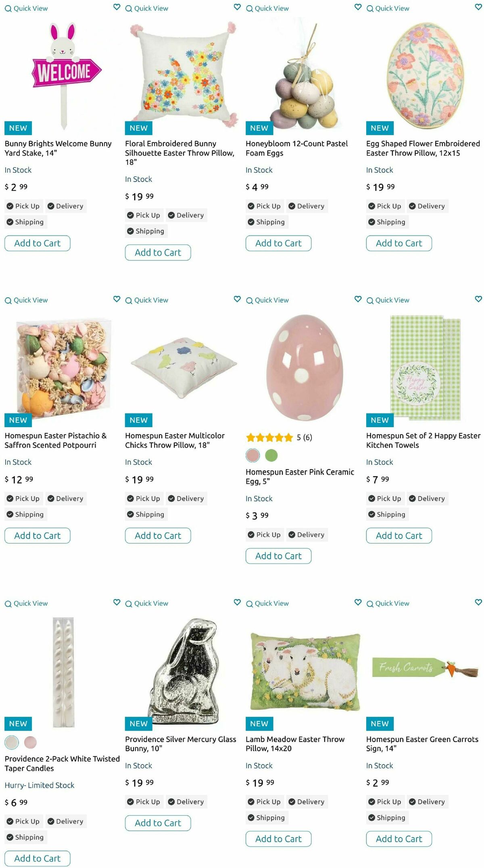Heart the Homespun Pistachio & Saffron Potpourri
484x868 pixels.
[117, 299]
